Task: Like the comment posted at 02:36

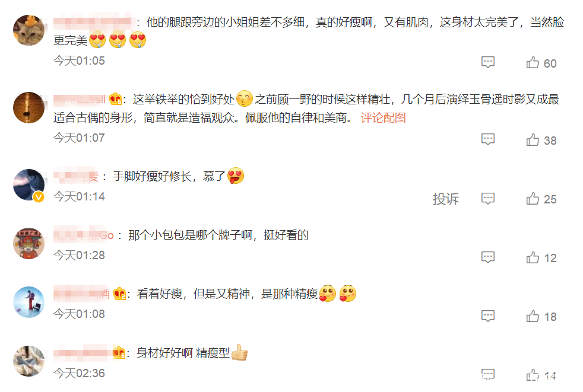Action: [541, 375]
